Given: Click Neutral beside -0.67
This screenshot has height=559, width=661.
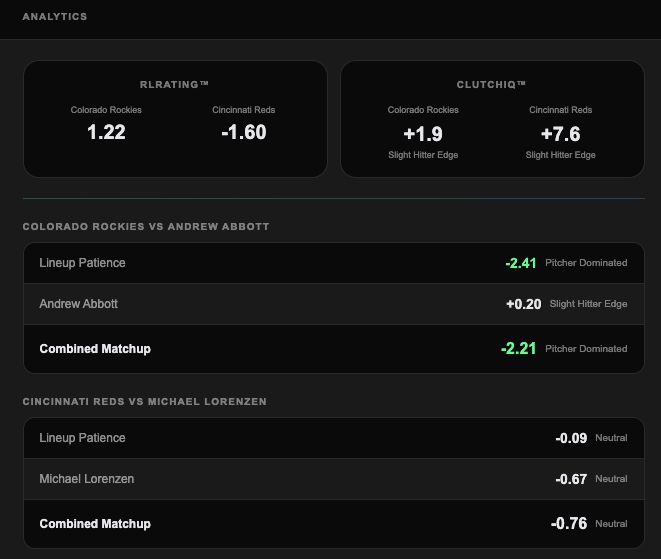Looking at the screenshot, I should [x=611, y=478].
